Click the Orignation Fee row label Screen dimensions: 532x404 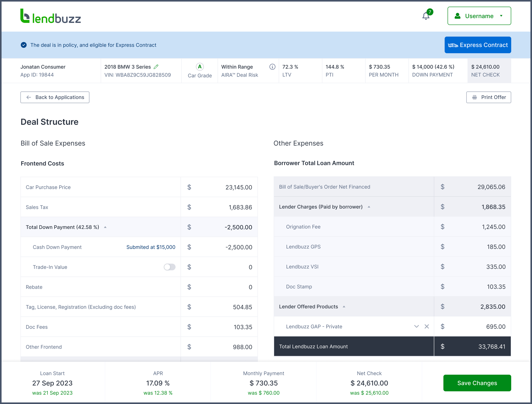(x=303, y=227)
